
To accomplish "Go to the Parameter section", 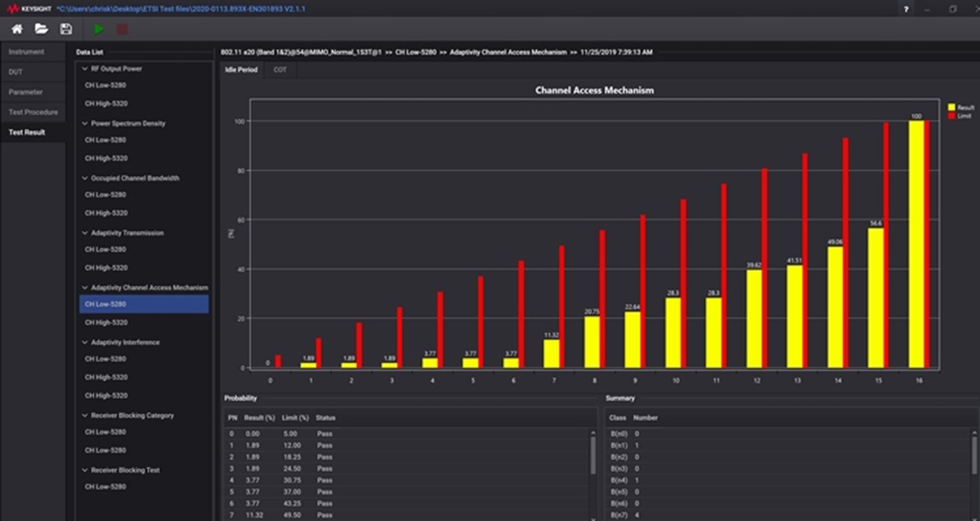I will [x=26, y=92].
